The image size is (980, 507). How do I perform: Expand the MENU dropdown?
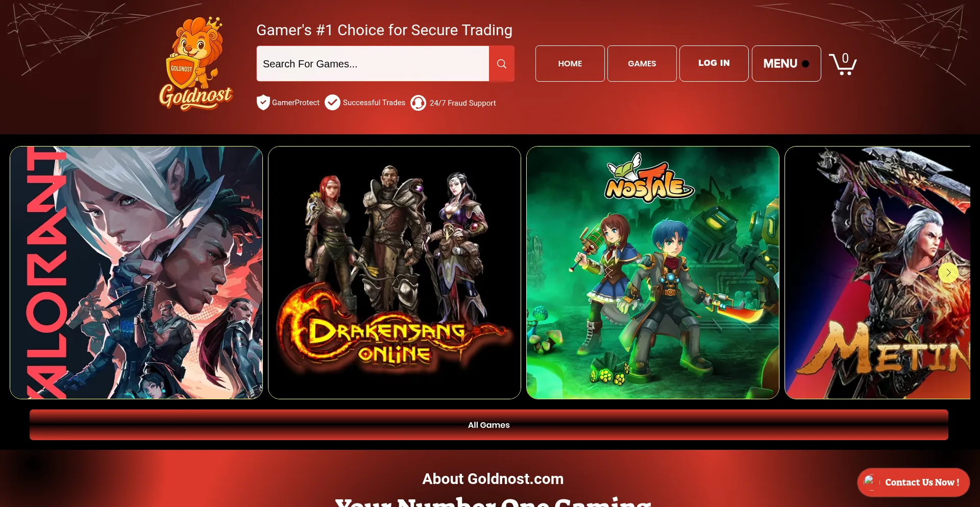(x=786, y=64)
